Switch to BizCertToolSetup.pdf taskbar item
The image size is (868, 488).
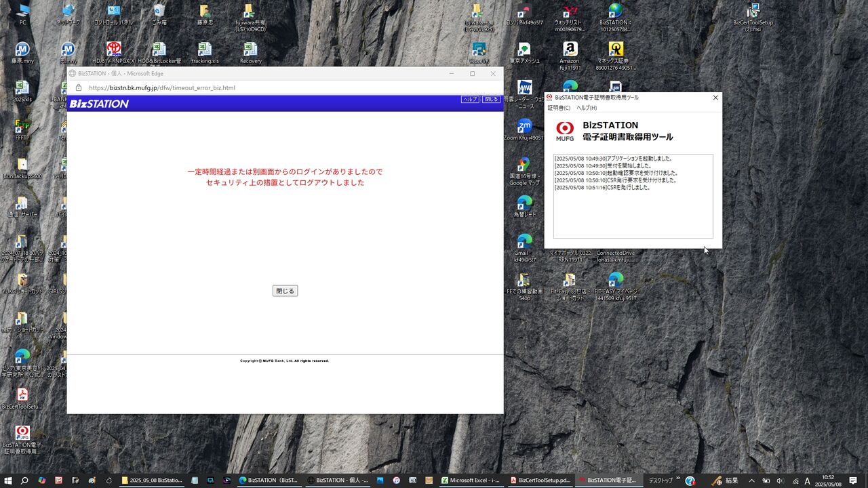540,481
